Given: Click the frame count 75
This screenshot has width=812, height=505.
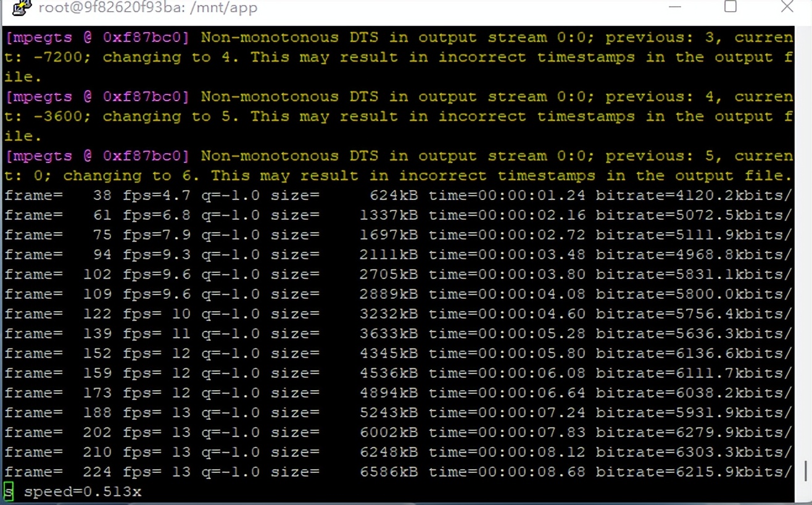Looking at the screenshot, I should (102, 235).
